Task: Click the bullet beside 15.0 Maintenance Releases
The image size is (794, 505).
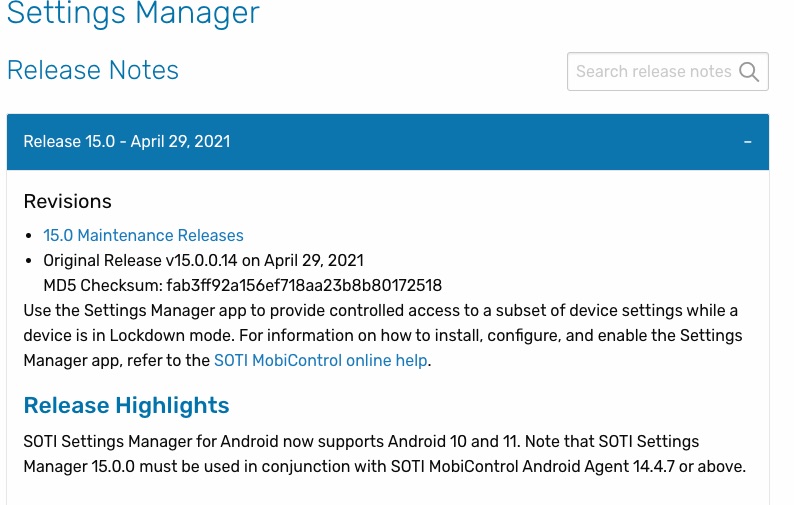Action: pyautogui.click(x=31, y=236)
